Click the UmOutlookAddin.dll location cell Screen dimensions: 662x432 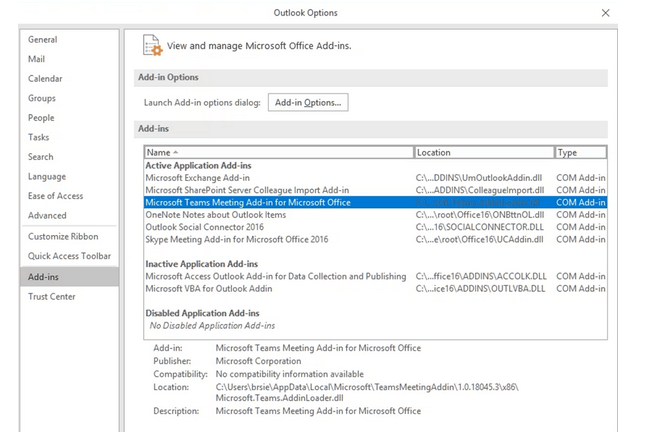click(x=479, y=178)
